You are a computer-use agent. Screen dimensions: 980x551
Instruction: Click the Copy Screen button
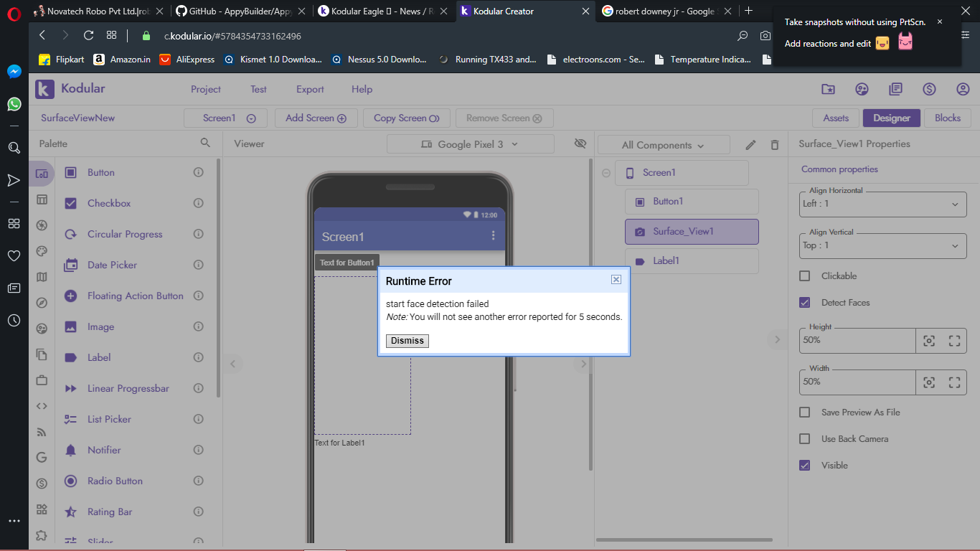407,118
